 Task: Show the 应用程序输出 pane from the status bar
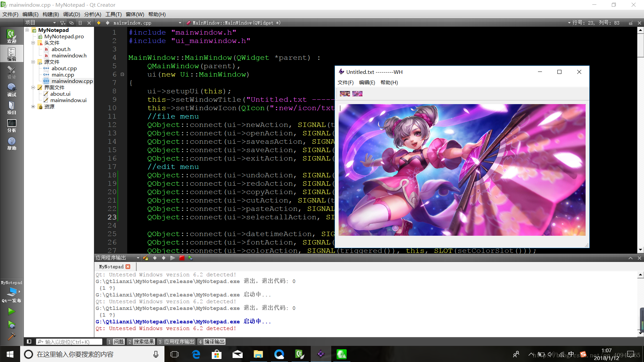(177, 342)
